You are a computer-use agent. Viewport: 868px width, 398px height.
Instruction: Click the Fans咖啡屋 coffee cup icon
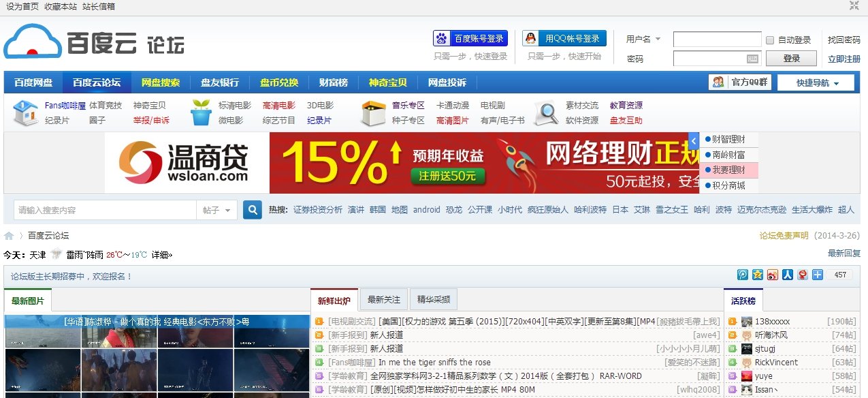[x=25, y=114]
